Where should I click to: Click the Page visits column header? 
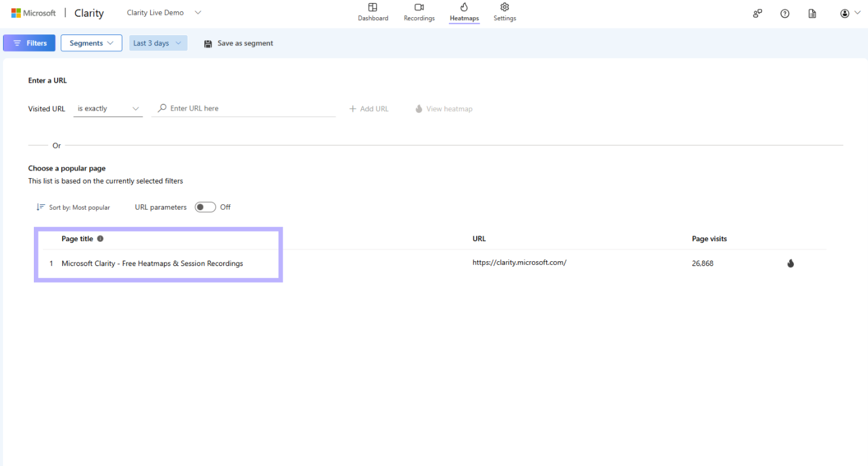pyautogui.click(x=709, y=239)
